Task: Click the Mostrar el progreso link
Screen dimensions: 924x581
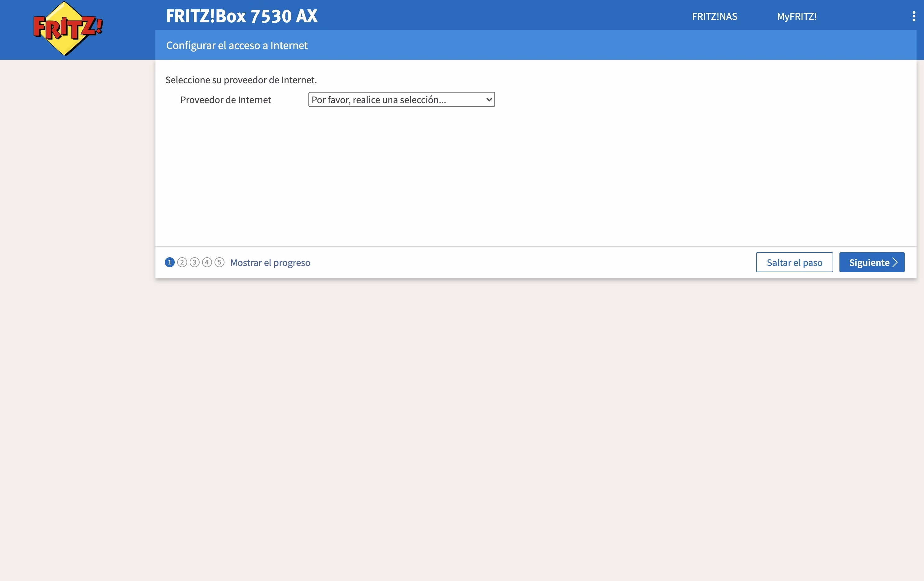Action: click(x=270, y=263)
